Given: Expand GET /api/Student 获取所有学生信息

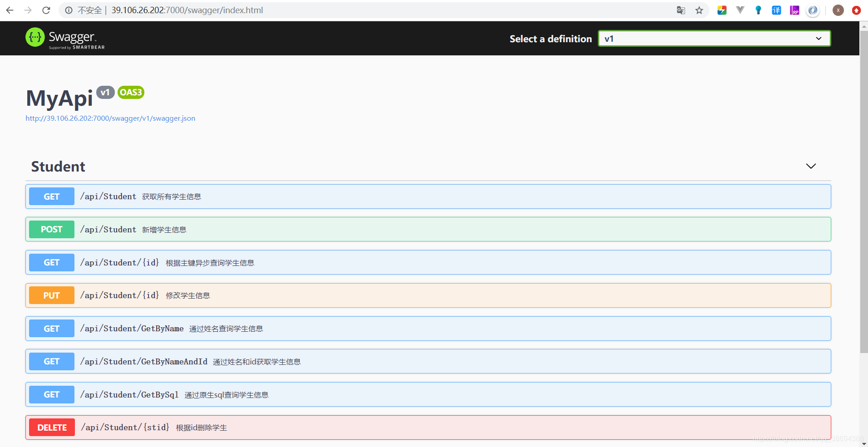Looking at the screenshot, I should [x=428, y=196].
